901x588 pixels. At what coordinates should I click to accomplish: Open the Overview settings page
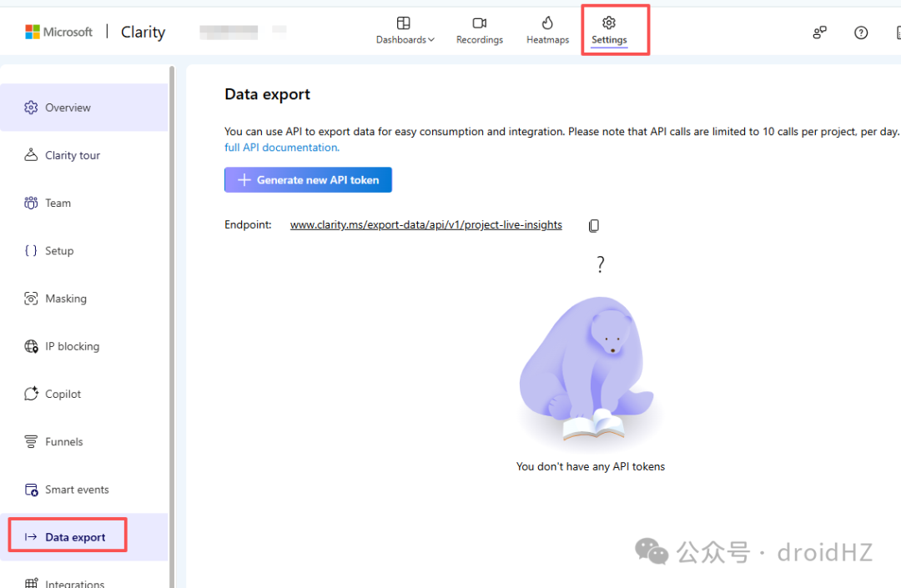coord(84,108)
